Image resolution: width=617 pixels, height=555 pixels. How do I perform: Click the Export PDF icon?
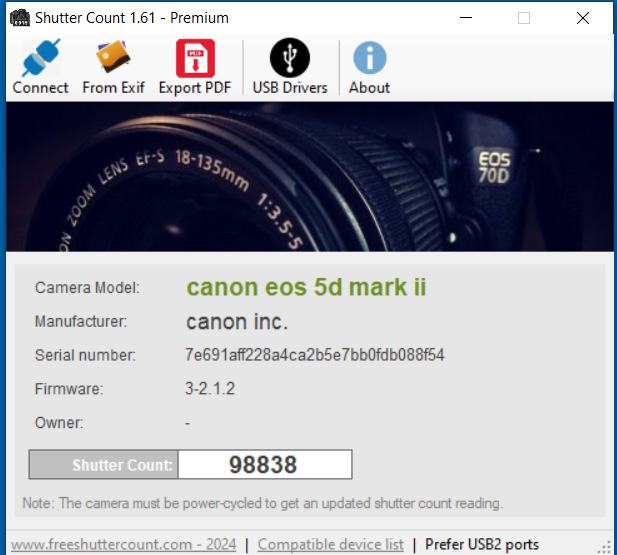[x=195, y=58]
